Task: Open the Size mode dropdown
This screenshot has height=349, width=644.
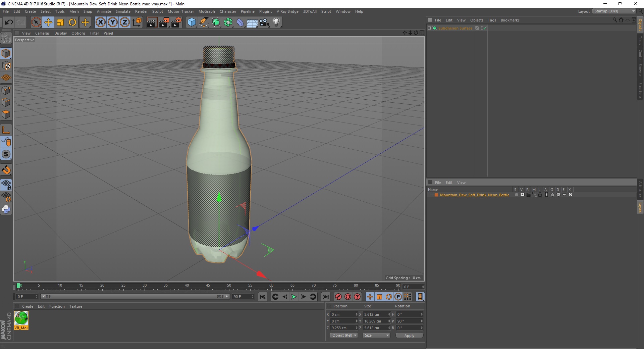Action: (x=376, y=335)
